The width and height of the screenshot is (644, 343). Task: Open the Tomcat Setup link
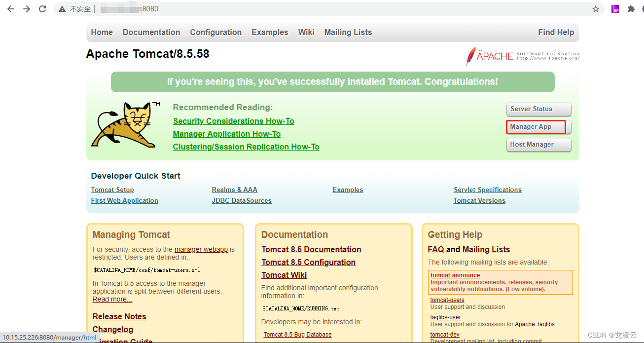pos(112,190)
